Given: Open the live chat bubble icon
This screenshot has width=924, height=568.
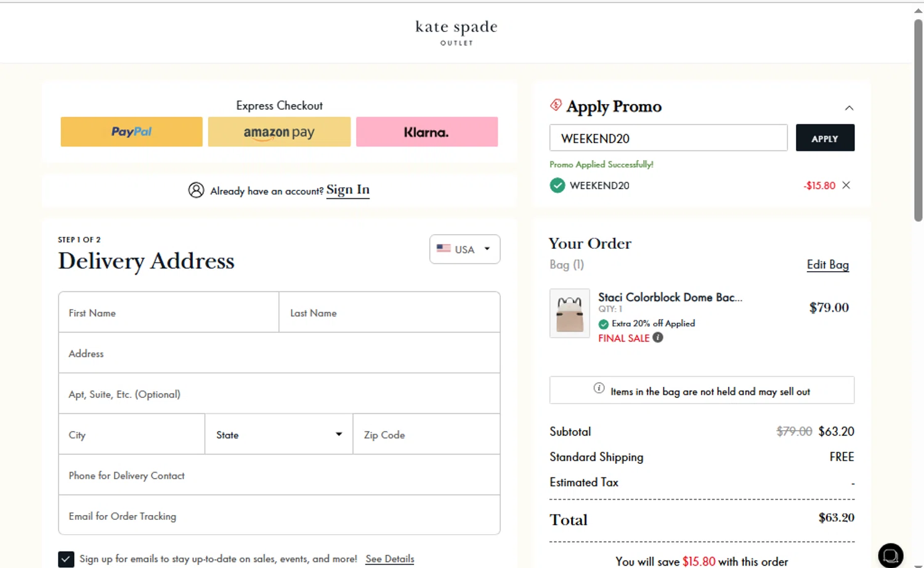Looking at the screenshot, I should coord(891,555).
